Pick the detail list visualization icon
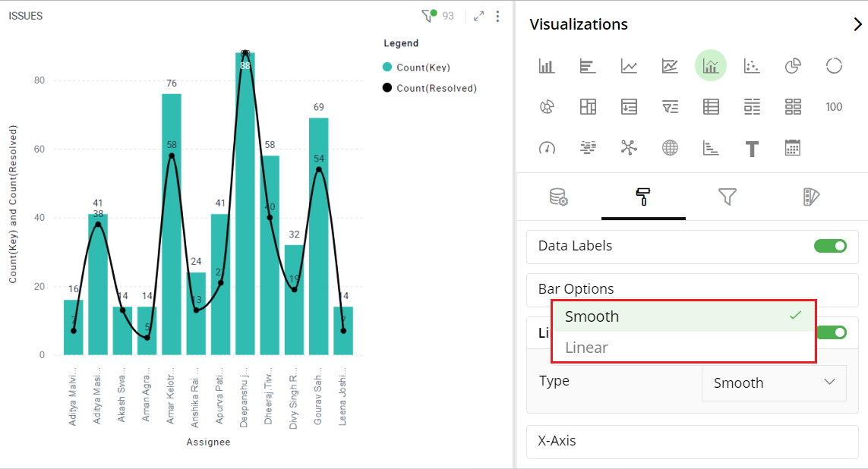Viewport: 868px width, 469px height. tap(752, 107)
